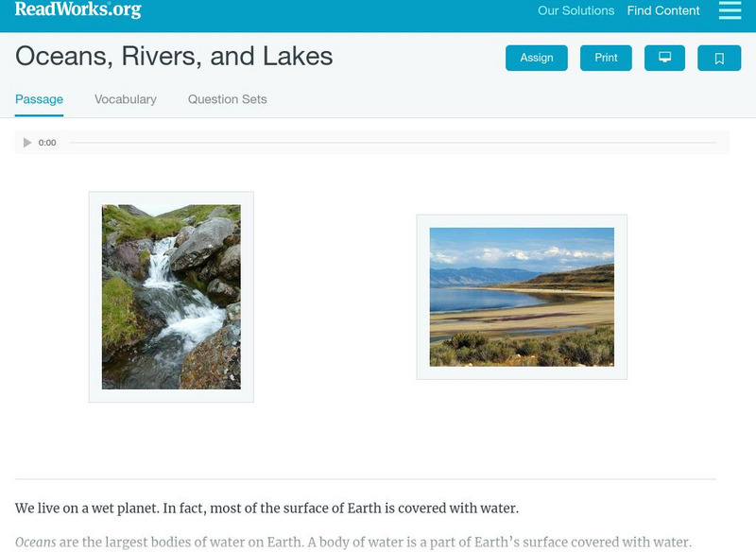Click the projector view monitor icon

click(664, 58)
